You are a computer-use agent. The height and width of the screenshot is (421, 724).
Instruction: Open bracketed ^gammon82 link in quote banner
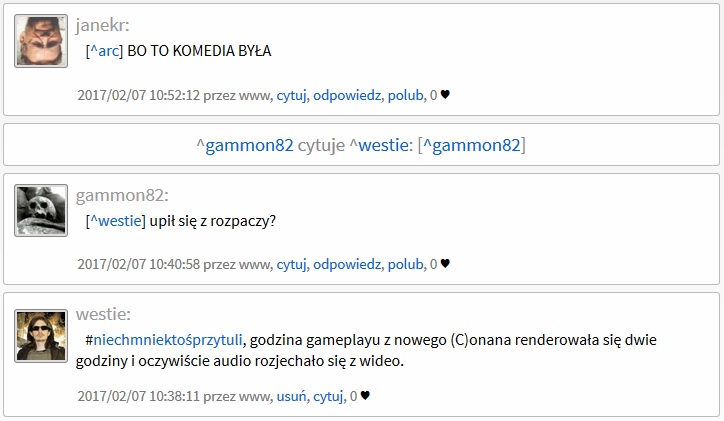[x=472, y=145]
